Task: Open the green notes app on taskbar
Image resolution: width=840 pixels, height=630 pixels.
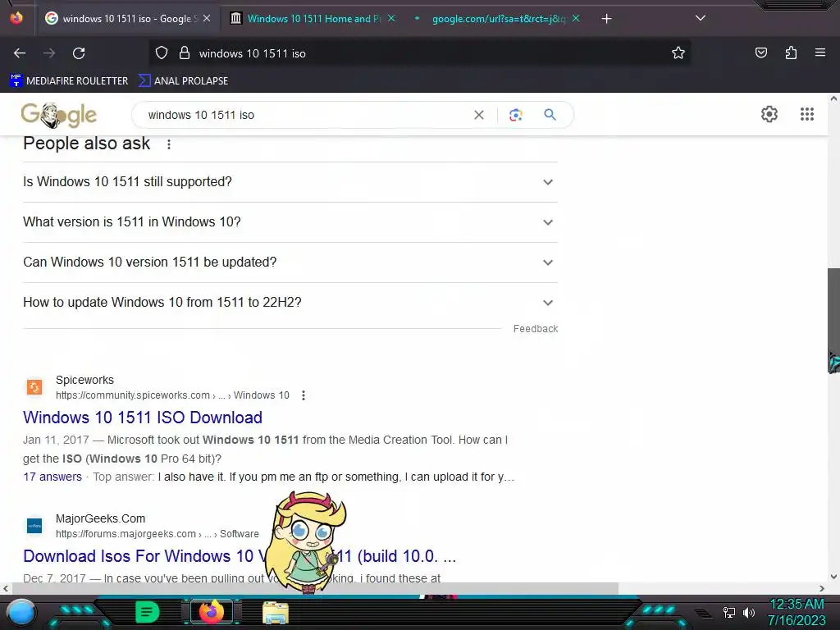Action: 148,612
